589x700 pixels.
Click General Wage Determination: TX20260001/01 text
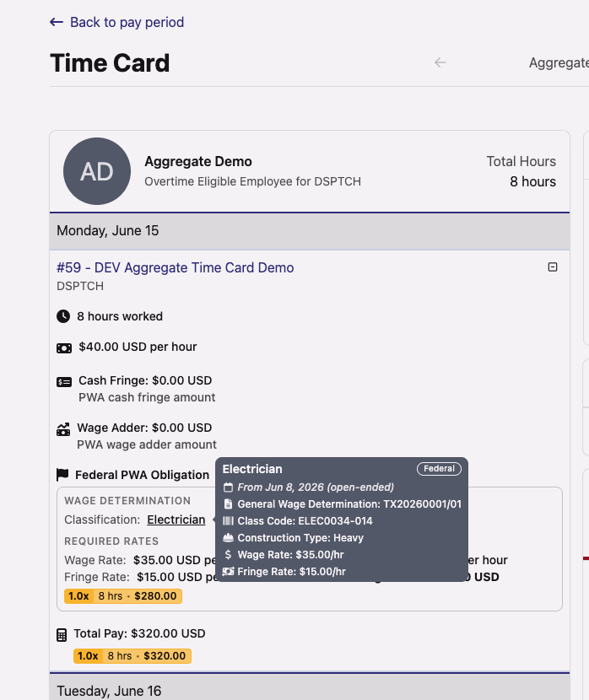click(x=349, y=504)
